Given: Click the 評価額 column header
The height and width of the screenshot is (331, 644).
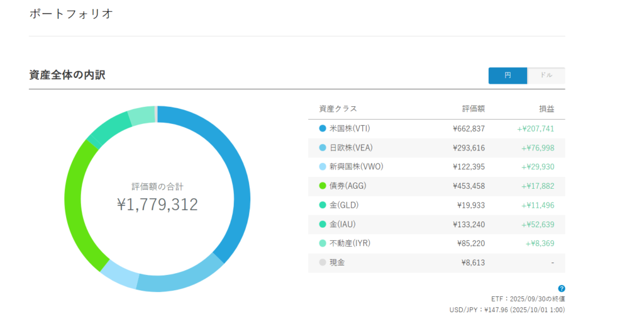Looking at the screenshot, I should 473,109.
